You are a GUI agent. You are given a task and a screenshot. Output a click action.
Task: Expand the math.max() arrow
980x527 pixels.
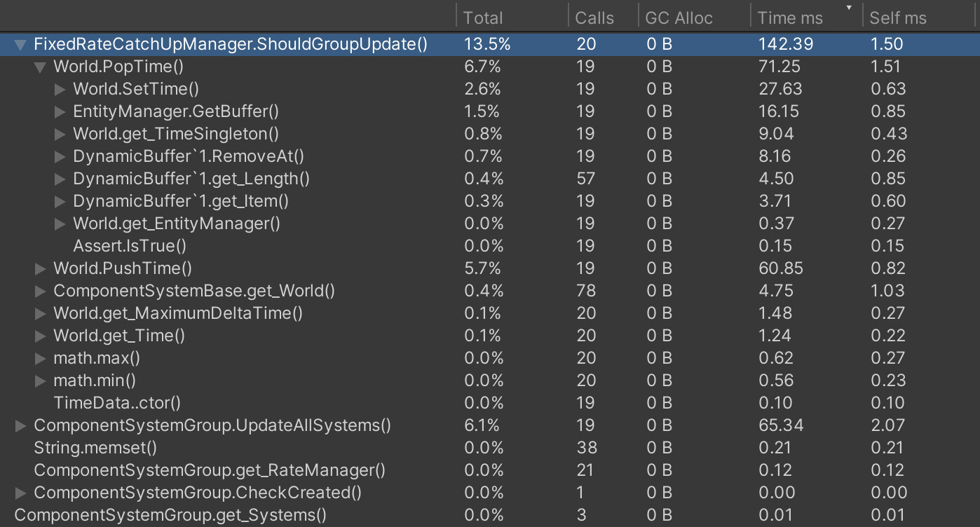coord(40,359)
